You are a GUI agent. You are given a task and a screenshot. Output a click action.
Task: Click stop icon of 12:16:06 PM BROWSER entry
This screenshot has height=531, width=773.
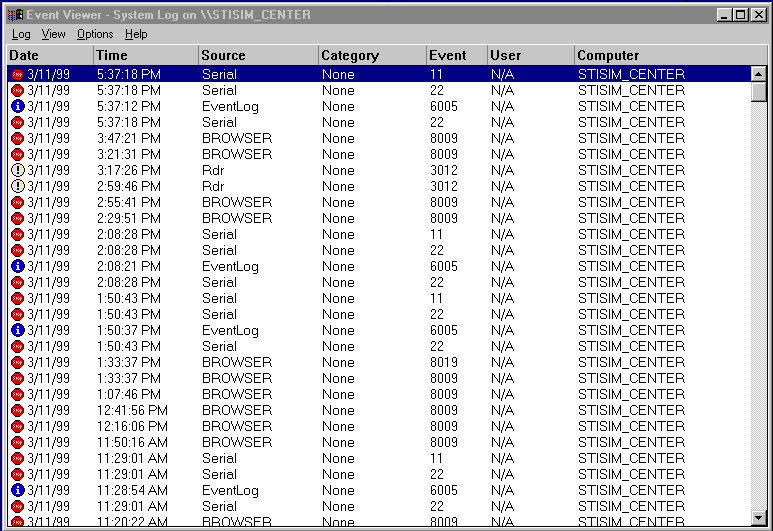pyautogui.click(x=17, y=426)
